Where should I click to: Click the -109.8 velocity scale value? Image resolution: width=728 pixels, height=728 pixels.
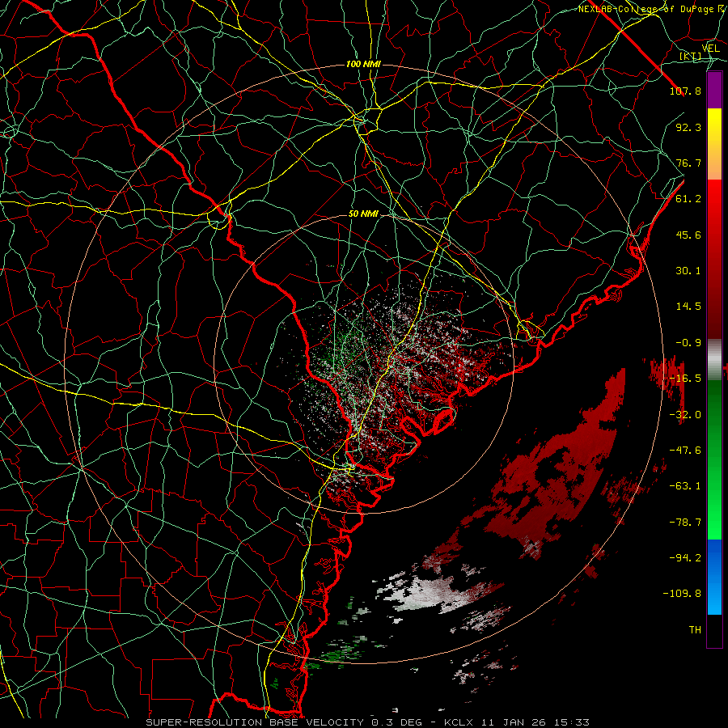click(682, 594)
